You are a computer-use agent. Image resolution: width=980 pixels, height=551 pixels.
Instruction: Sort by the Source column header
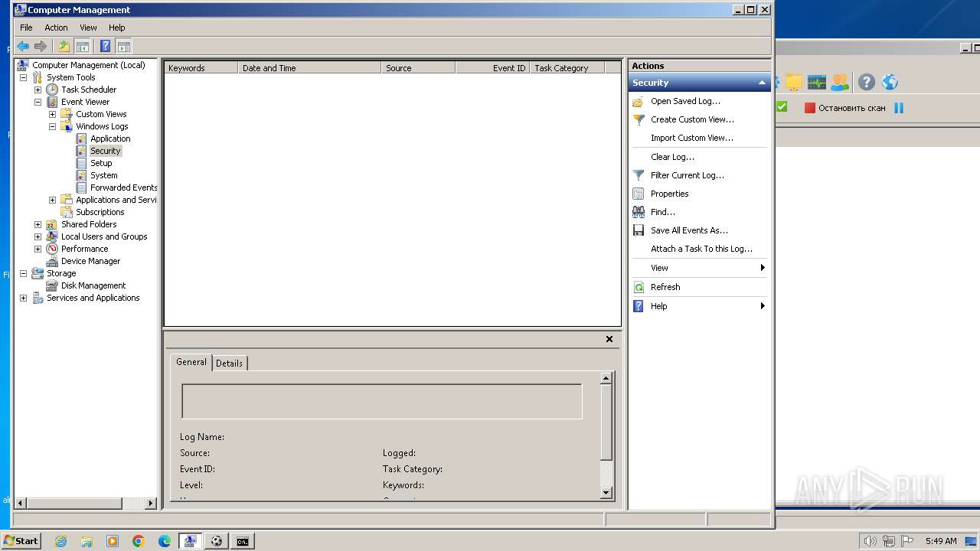418,68
